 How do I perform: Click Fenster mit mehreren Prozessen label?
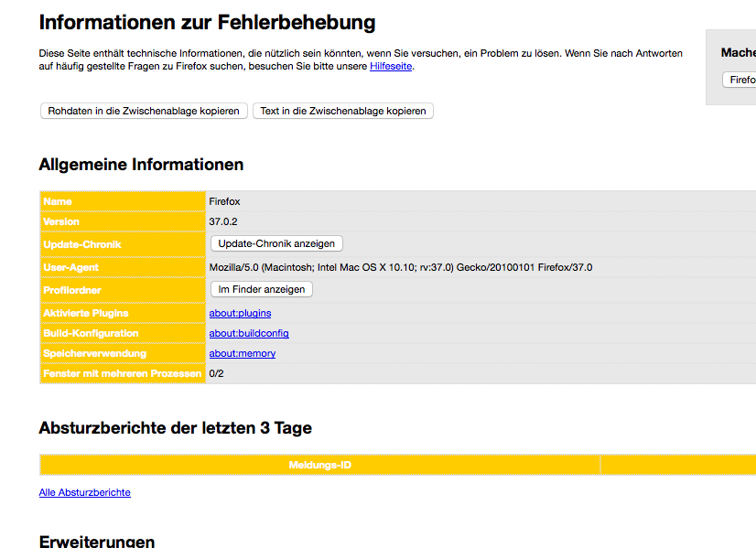click(x=122, y=373)
